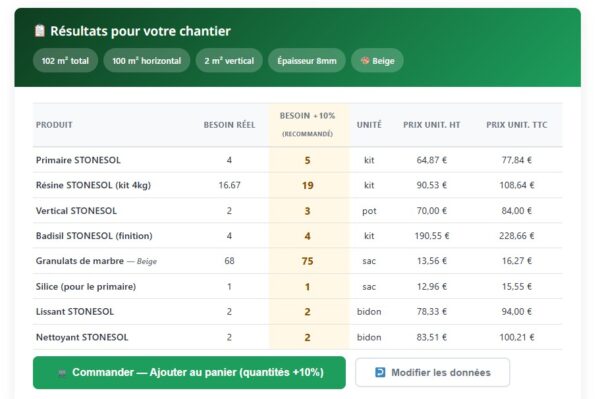600x399 pixels.
Task: Click the 78,33 € HT price for Lissant
Action: (x=432, y=311)
